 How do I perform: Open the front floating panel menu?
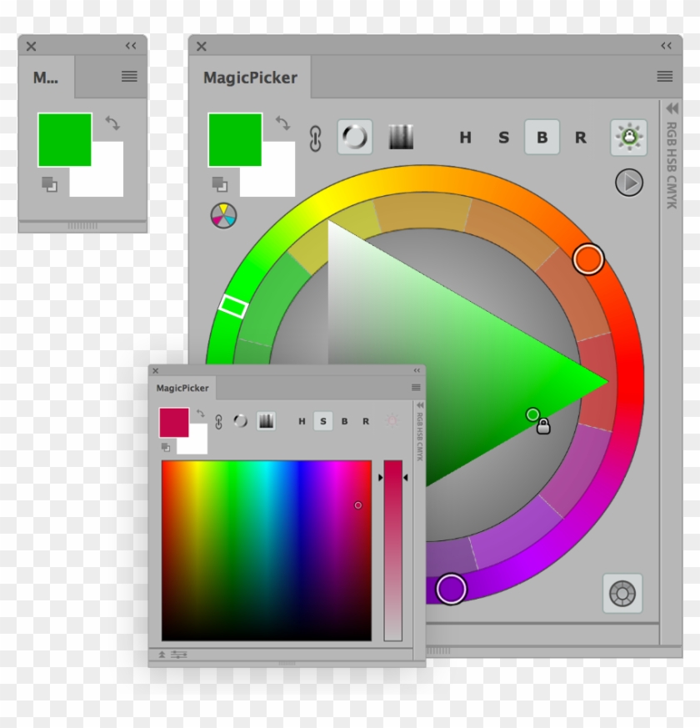(416, 387)
